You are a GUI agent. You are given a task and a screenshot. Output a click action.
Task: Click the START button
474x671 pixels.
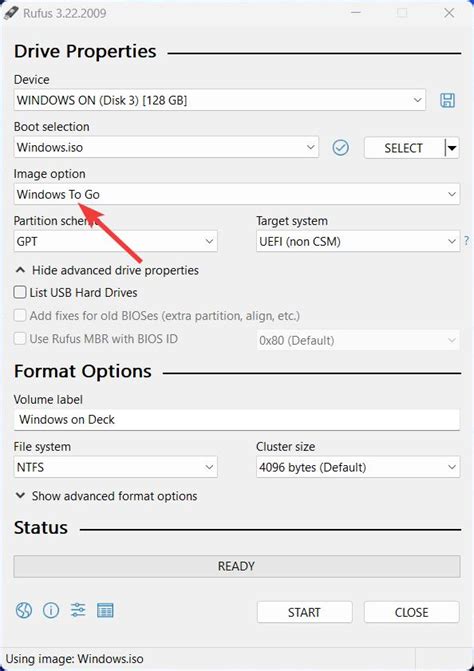[x=305, y=612]
